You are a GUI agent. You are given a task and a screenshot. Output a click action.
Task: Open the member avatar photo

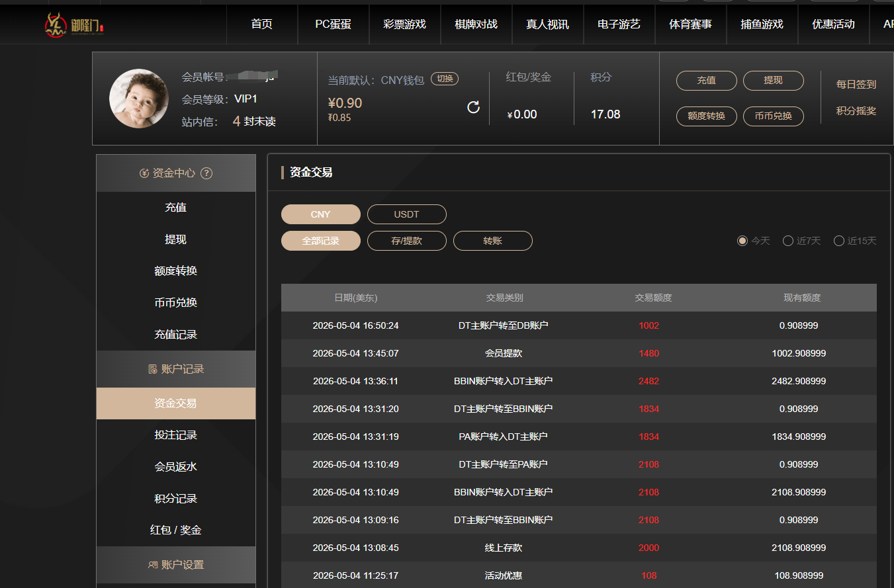139,99
